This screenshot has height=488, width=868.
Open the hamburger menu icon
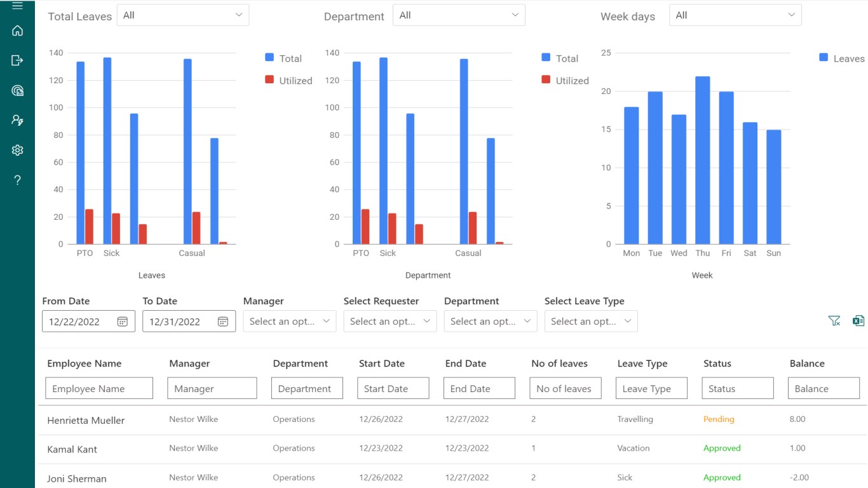pyautogui.click(x=17, y=6)
